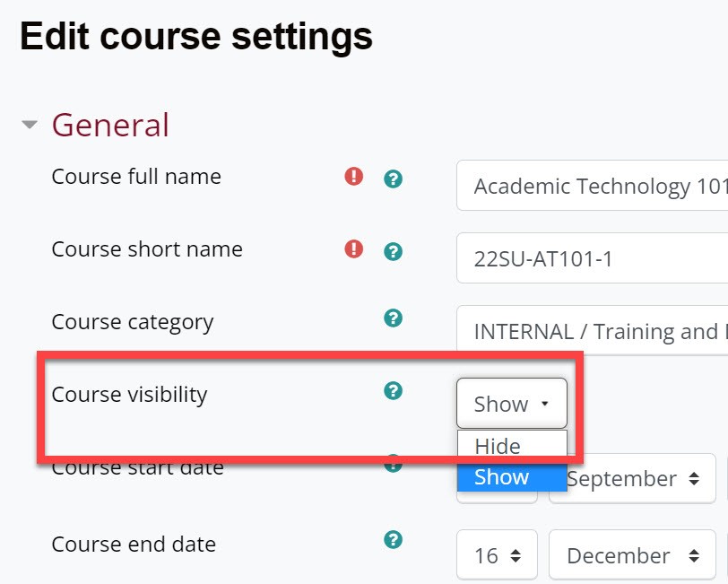Open the Course category selection box
Image resolution: width=728 pixels, height=584 pixels.
point(592,330)
